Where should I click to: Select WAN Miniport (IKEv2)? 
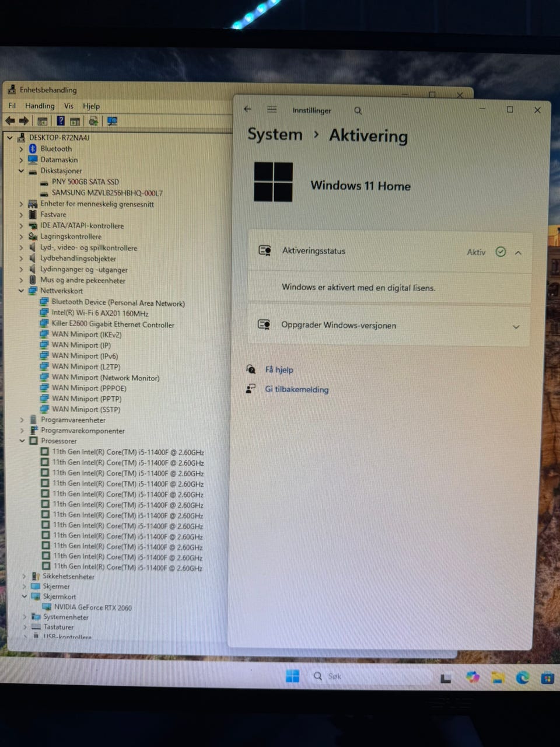click(x=86, y=334)
